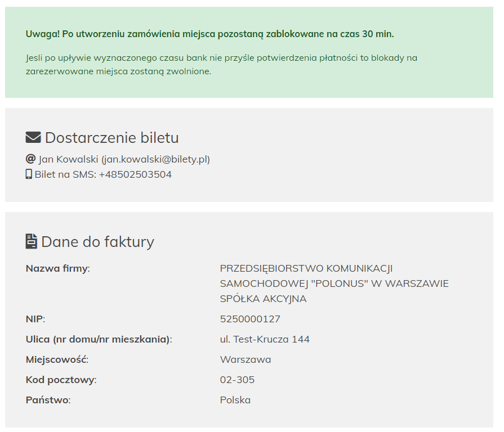Click the envelope icon beside Dostarczenie biletu

point(33,137)
